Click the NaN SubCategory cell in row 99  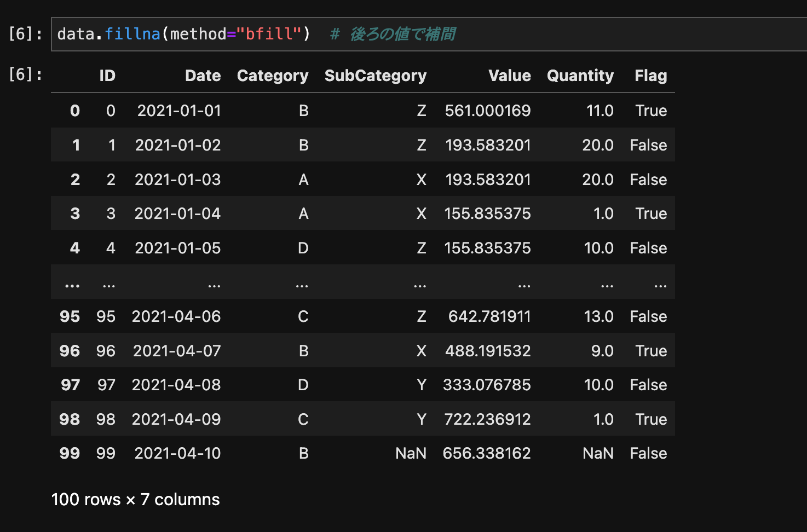coord(411,453)
